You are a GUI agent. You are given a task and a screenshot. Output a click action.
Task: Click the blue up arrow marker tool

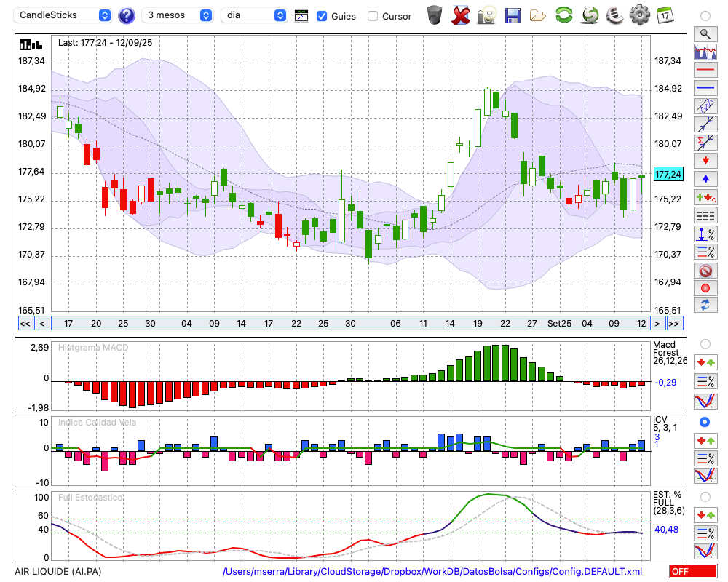click(705, 179)
